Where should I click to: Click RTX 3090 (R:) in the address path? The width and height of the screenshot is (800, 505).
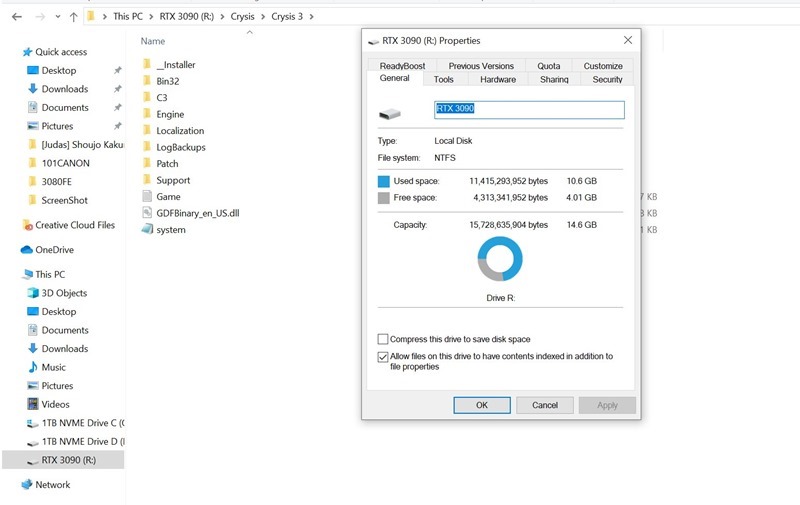pyautogui.click(x=186, y=16)
